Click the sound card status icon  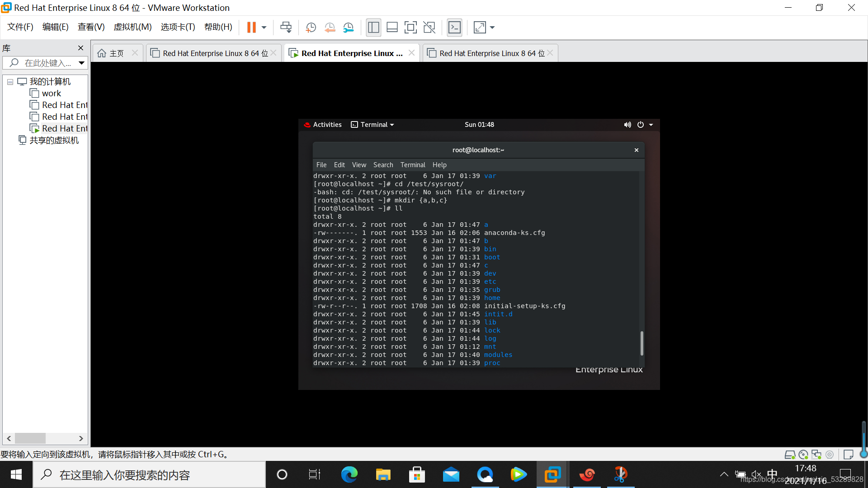click(x=830, y=455)
